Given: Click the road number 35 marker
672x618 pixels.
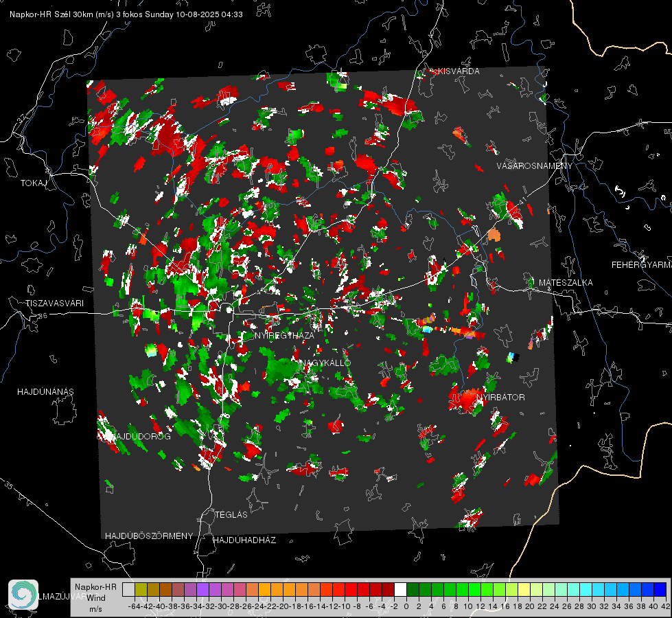Looking at the screenshot, I should click(8, 485).
